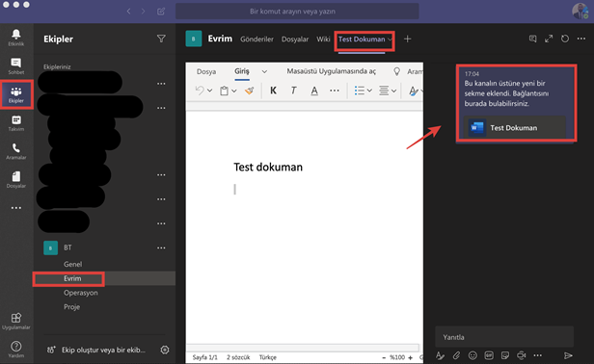Add a new tab with plus icon
This screenshot has height=364, width=594.
tap(407, 39)
